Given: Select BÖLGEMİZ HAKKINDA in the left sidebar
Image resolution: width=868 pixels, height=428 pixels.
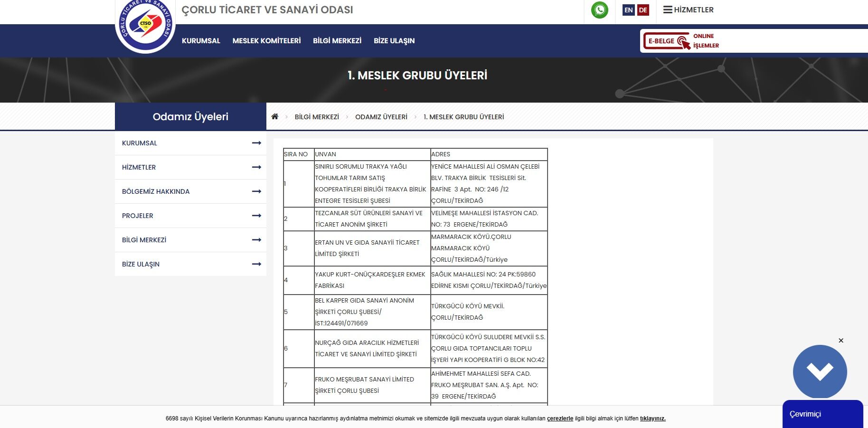Looking at the screenshot, I should [x=190, y=191].
